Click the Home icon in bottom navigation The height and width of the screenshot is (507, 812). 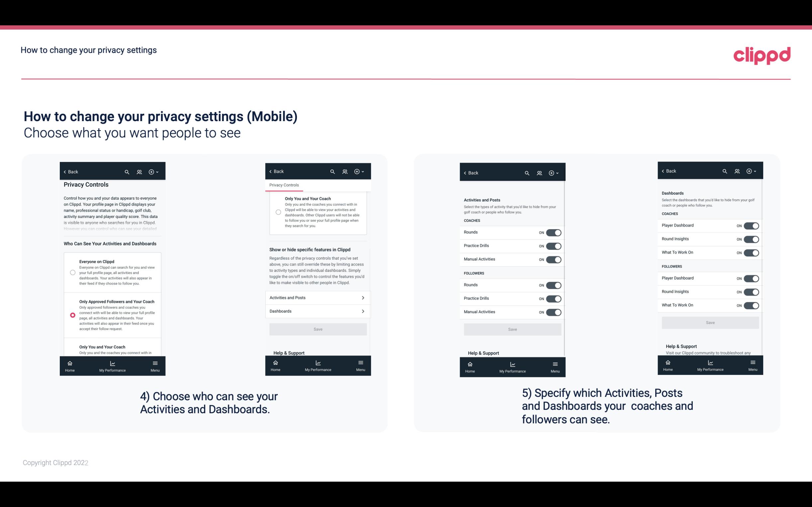click(69, 363)
